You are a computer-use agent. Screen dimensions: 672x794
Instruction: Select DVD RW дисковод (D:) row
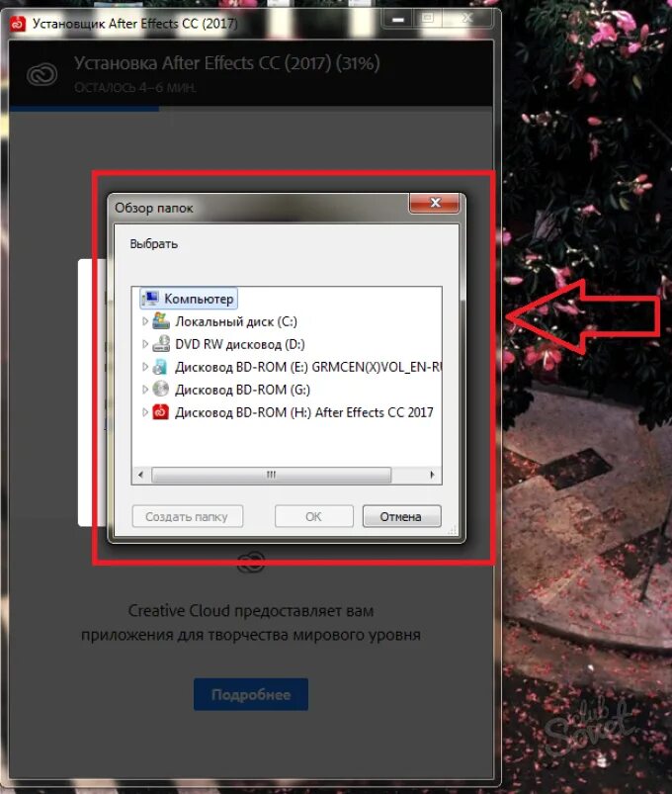point(229,344)
